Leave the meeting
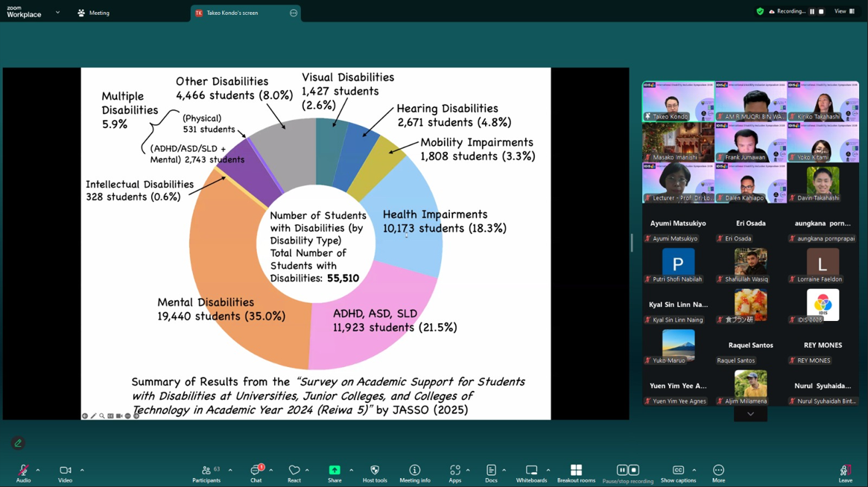868x487 pixels. coord(845,472)
